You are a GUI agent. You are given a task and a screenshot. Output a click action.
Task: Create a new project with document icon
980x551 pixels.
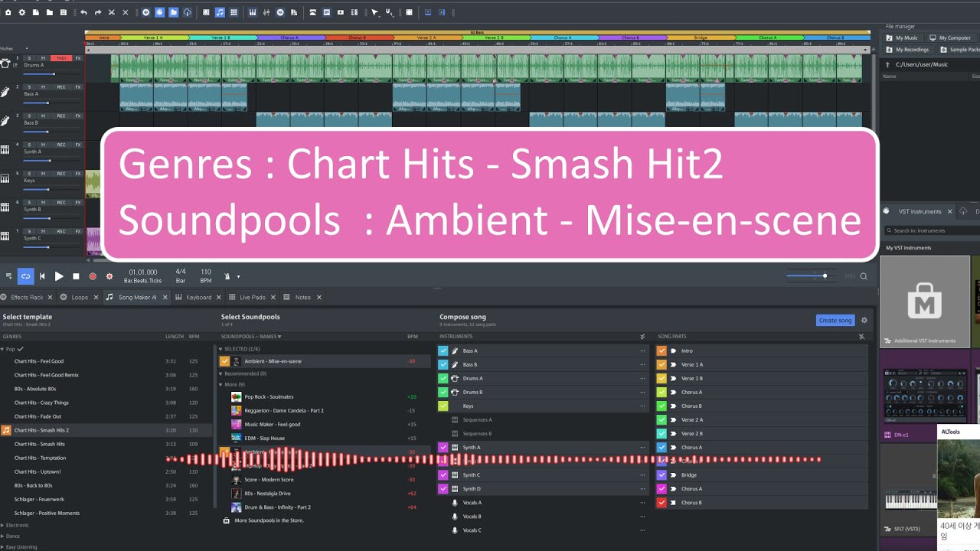[36, 12]
